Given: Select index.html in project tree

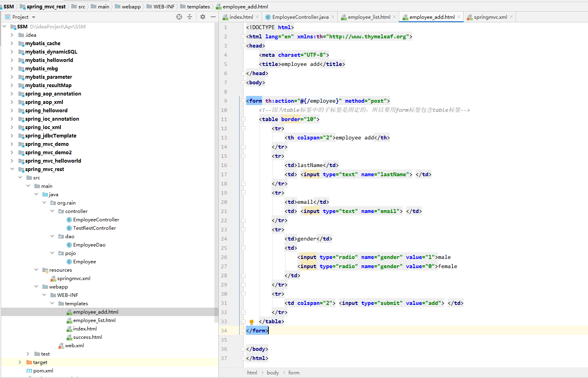Looking at the screenshot, I should click(85, 328).
